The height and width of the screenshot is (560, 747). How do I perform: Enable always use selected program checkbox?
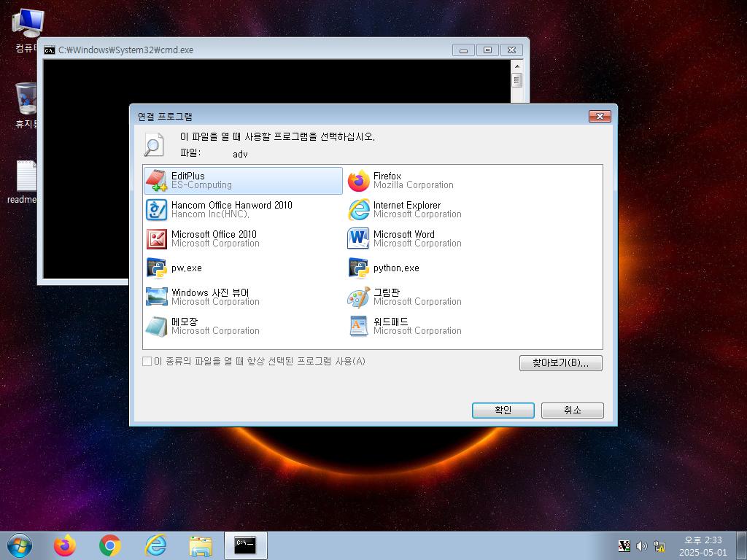(x=147, y=362)
